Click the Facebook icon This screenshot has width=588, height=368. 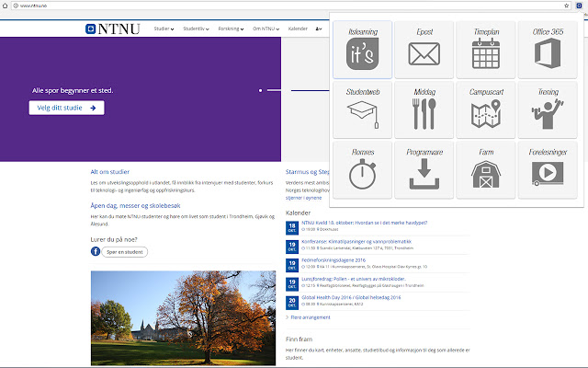pos(96,251)
